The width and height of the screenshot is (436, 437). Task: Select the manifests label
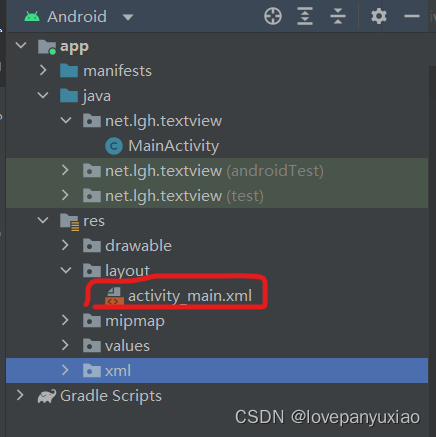[x=117, y=71]
